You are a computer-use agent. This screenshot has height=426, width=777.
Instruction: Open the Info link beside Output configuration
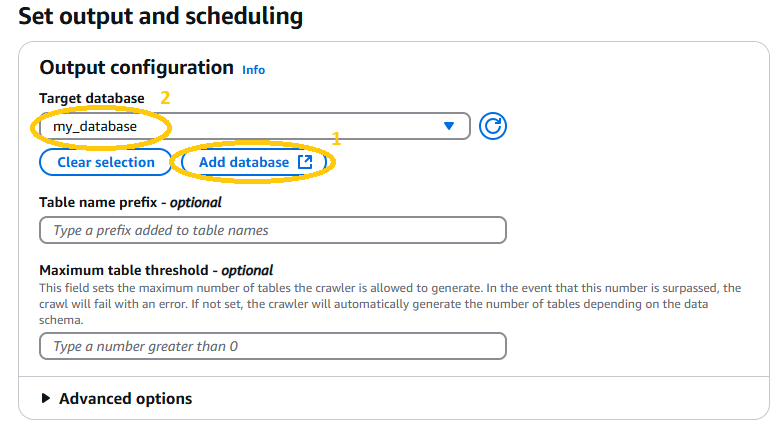tap(254, 70)
